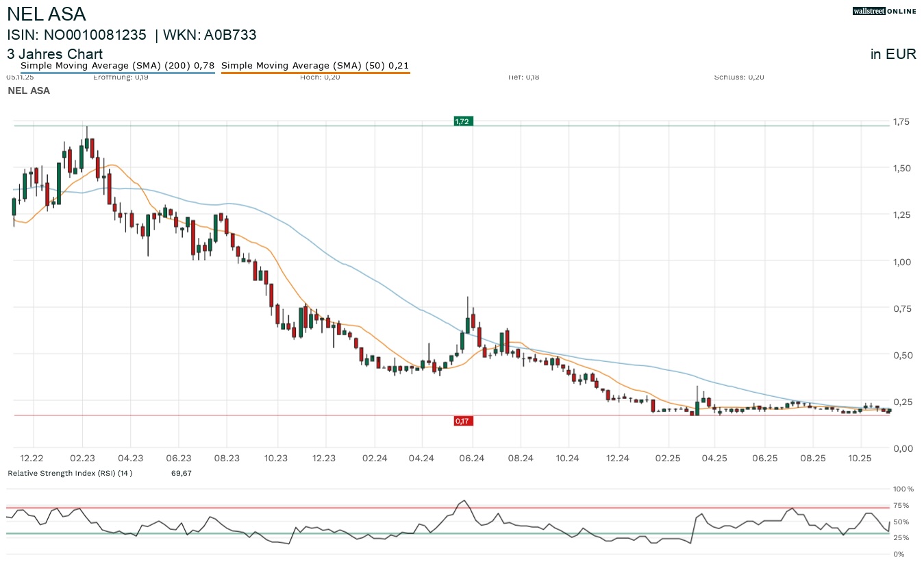The height and width of the screenshot is (573, 924).
Task: Click the 02.23 date on the x-axis
Action: click(82, 459)
